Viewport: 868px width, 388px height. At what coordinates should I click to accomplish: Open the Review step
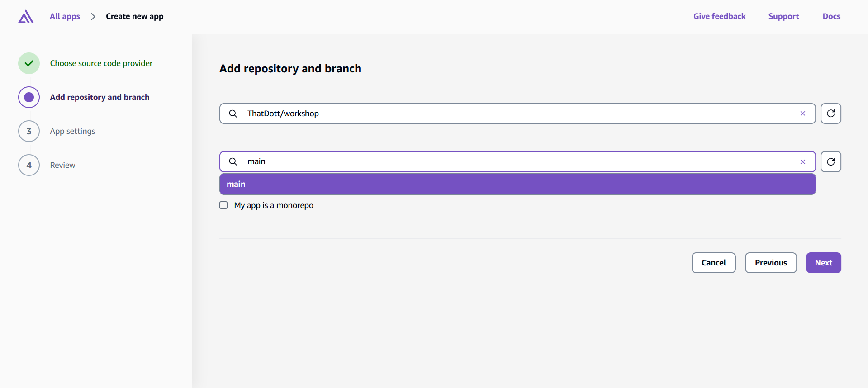point(62,165)
